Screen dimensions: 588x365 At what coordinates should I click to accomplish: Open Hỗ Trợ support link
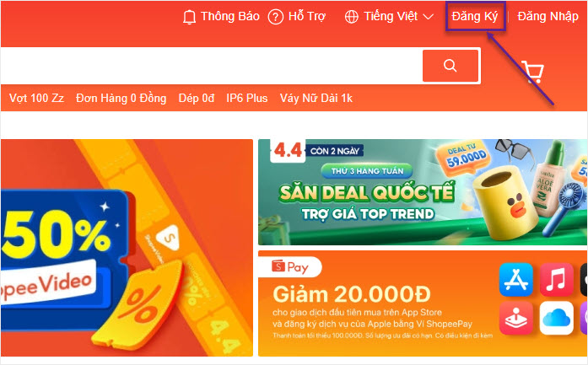pos(297,17)
